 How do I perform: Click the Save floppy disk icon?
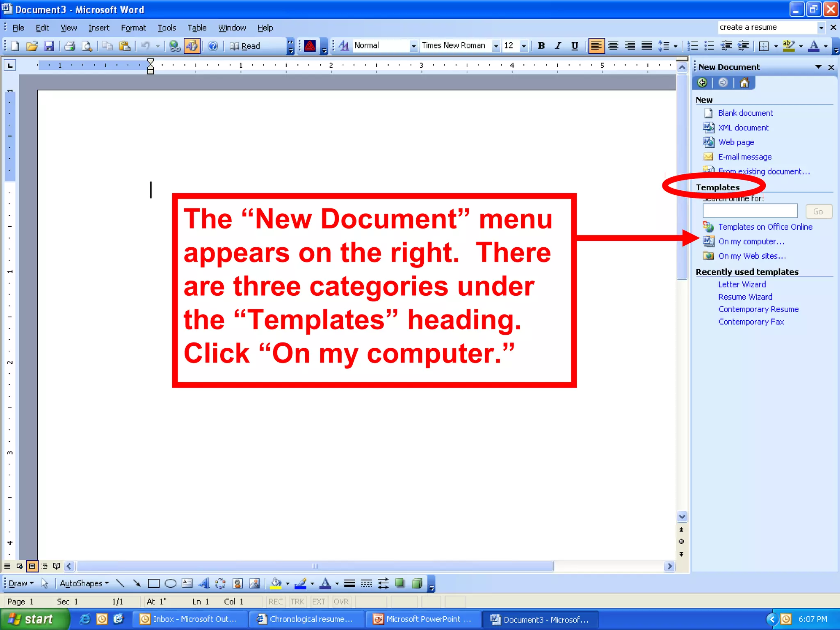tap(49, 46)
